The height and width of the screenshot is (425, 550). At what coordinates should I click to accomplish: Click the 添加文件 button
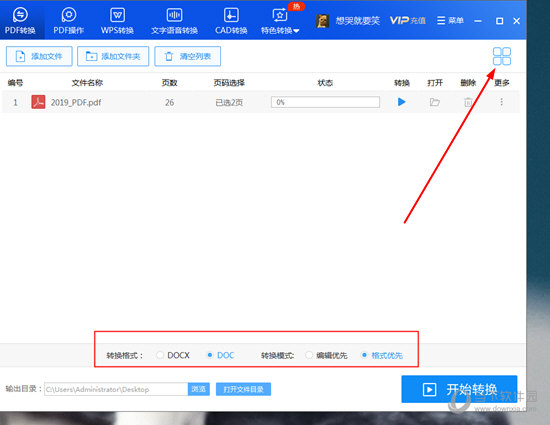39,56
